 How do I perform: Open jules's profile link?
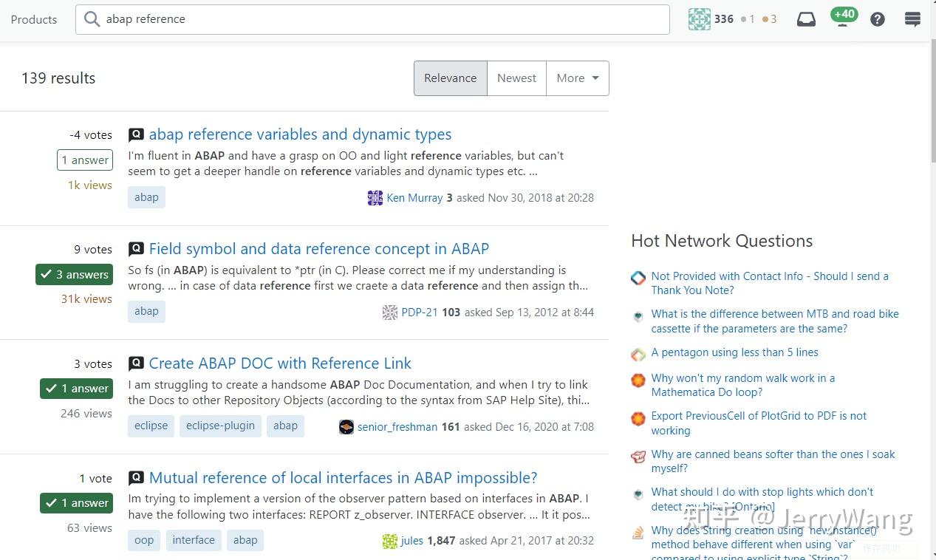click(x=412, y=541)
